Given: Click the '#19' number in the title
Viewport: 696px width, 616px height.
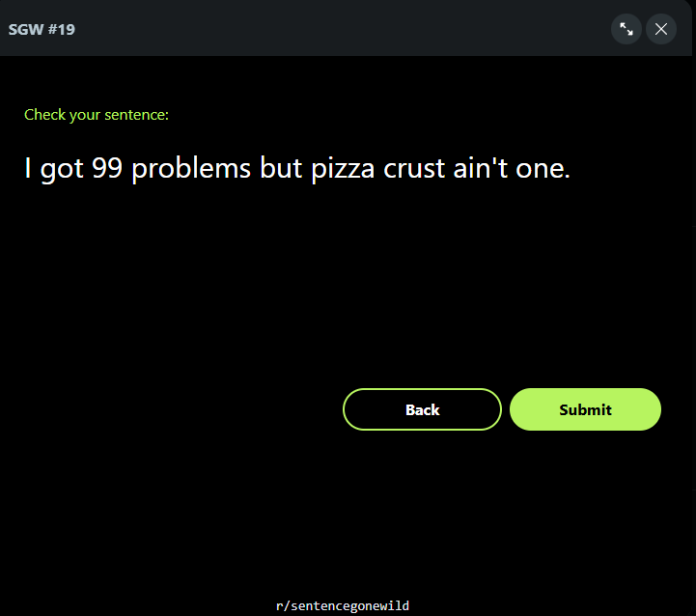Looking at the screenshot, I should point(61,30).
